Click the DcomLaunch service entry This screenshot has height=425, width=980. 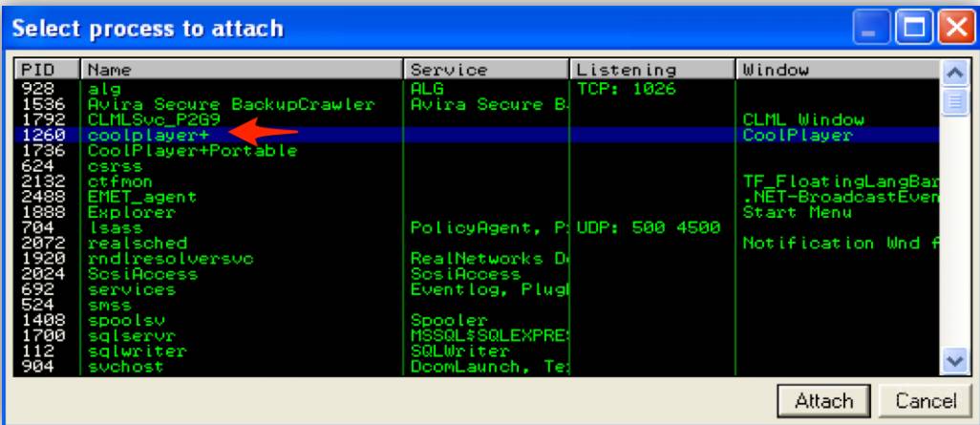click(489, 367)
